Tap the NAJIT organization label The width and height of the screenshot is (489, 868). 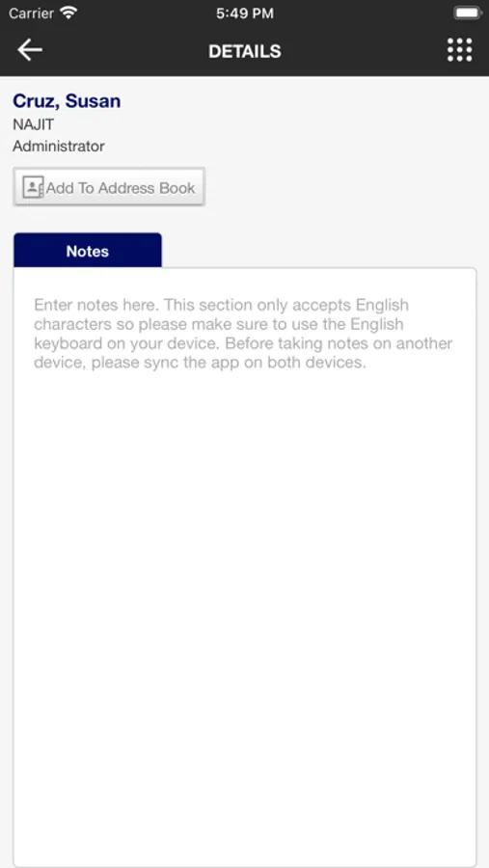pyautogui.click(x=33, y=124)
